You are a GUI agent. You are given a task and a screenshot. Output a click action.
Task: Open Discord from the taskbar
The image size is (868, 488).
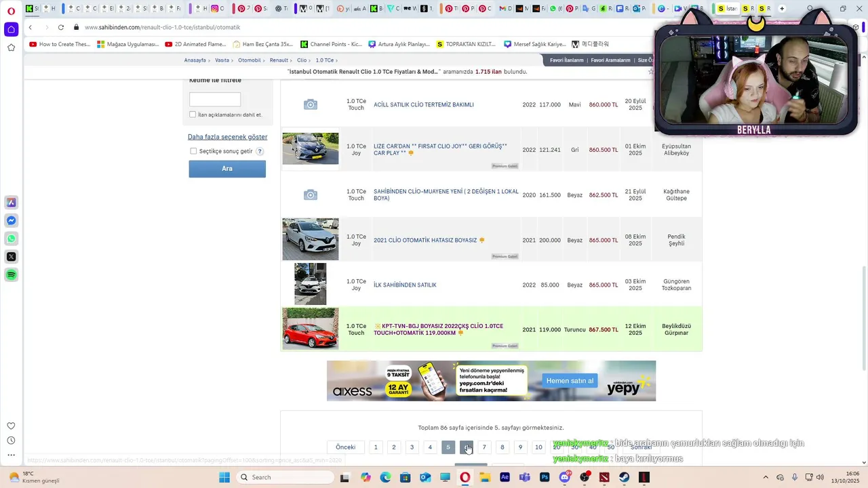[564, 477]
